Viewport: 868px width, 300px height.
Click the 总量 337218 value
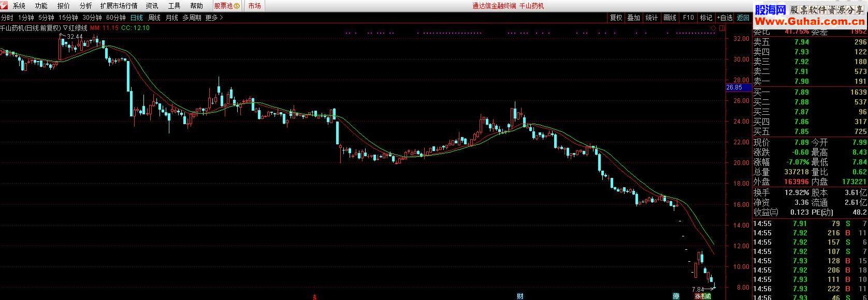coord(797,172)
